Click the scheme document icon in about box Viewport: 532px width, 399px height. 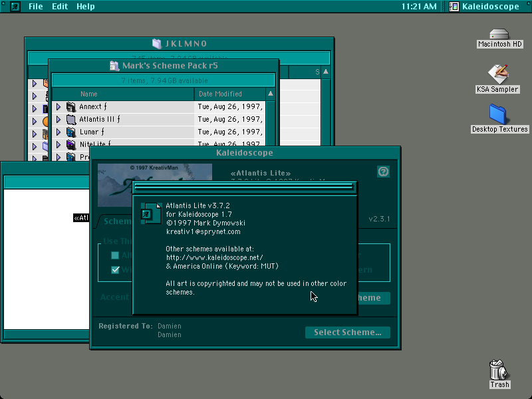(151, 213)
